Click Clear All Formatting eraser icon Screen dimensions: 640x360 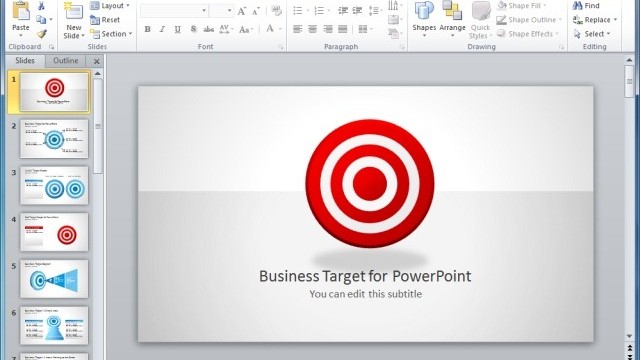click(x=276, y=11)
